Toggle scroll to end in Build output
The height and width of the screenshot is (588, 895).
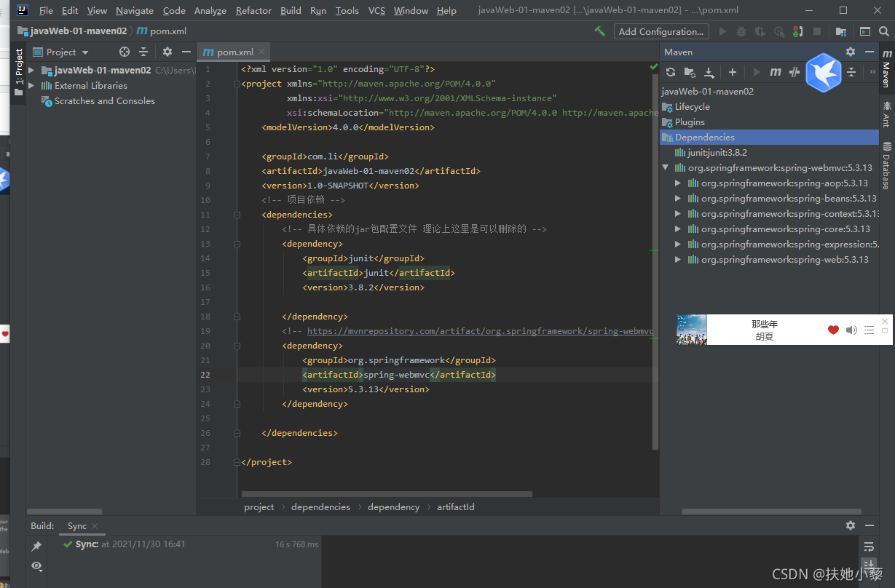869,565
